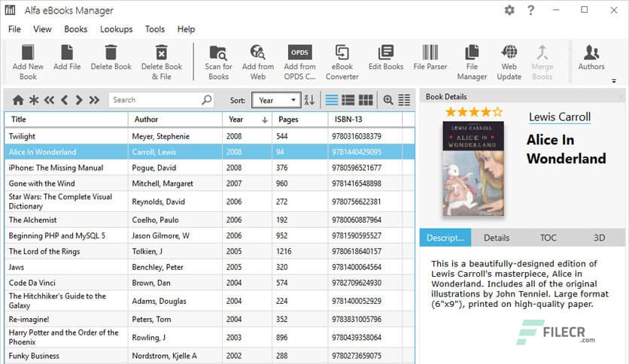Expand the toolbar overflow arrow

coord(614,81)
